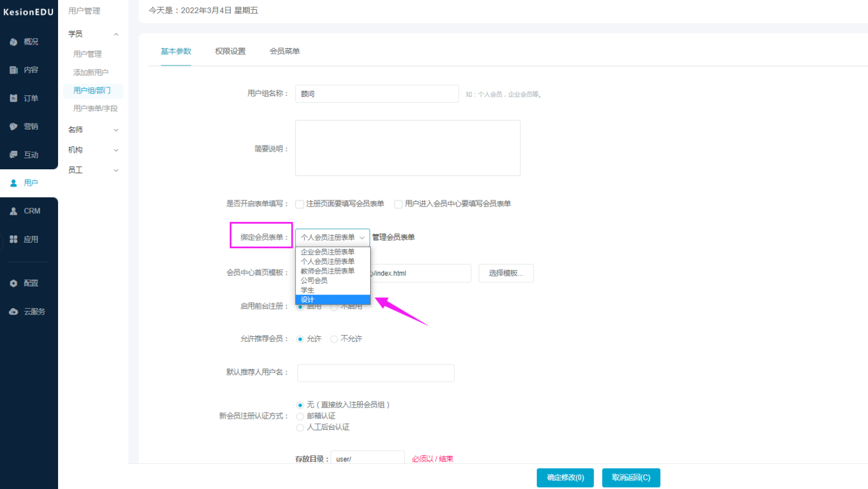
Task: Select 允许 radio for 允许推荐会员
Action: (x=300, y=339)
